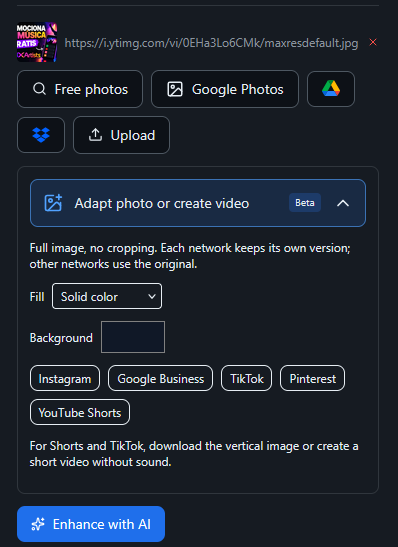Image resolution: width=398 pixels, height=547 pixels.
Task: Open Free photos search
Action: tap(80, 89)
